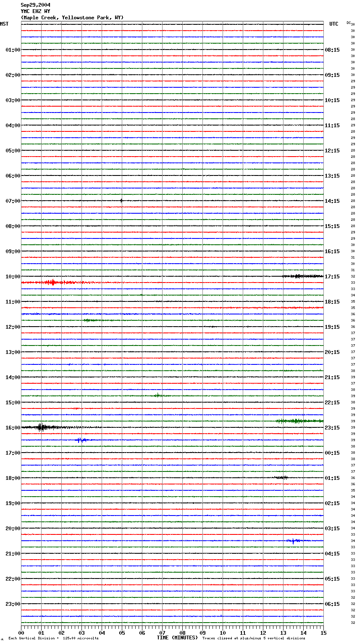Select the 14:00 MST time label

tap(13, 377)
